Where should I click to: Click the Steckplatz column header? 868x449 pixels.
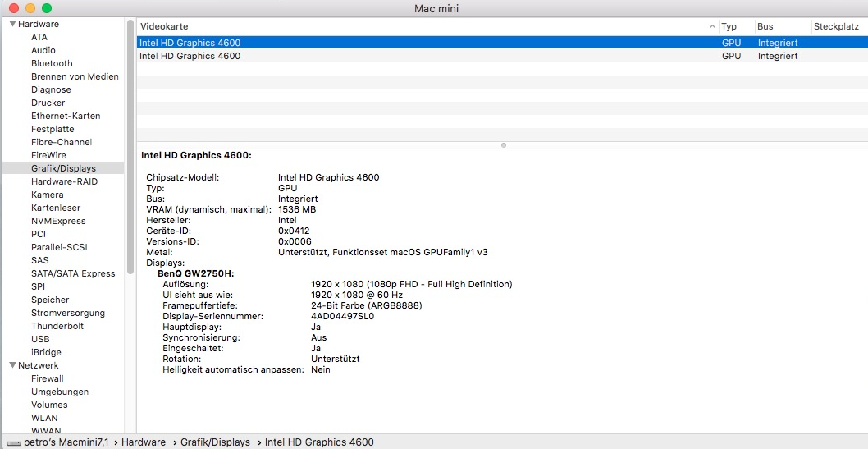(x=835, y=27)
